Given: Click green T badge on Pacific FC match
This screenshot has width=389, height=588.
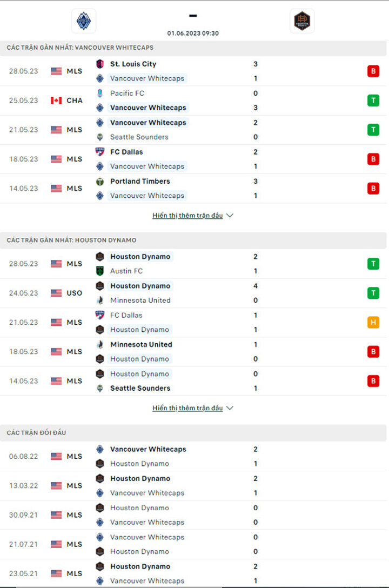Looking at the screenshot, I should pyautogui.click(x=373, y=101).
